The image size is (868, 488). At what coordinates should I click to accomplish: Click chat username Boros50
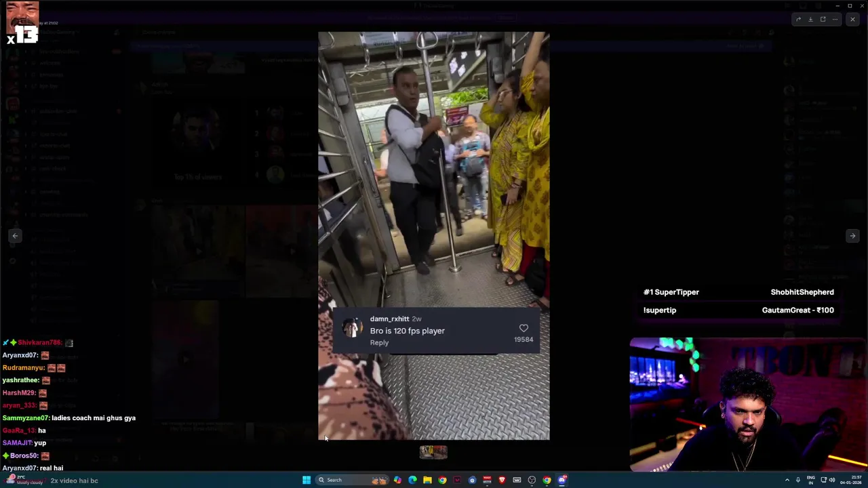coord(24,456)
